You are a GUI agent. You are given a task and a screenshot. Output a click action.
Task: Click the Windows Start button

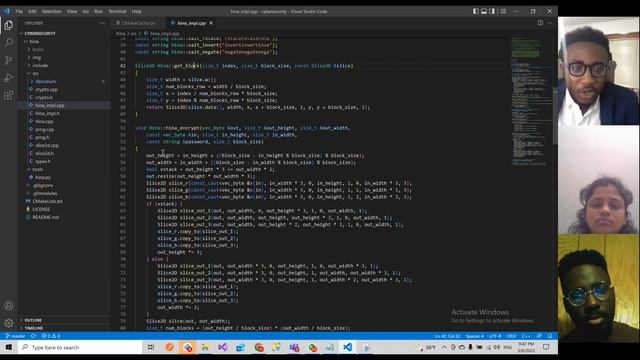pos(9,347)
